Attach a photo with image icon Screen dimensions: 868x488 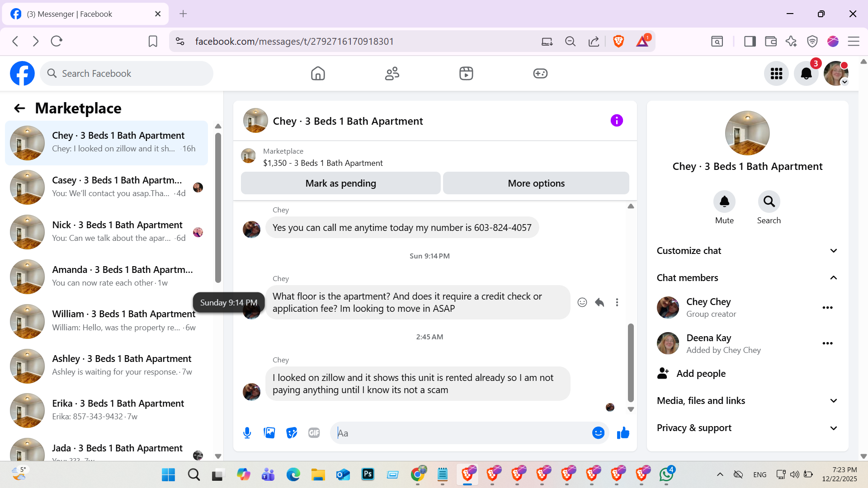(269, 433)
